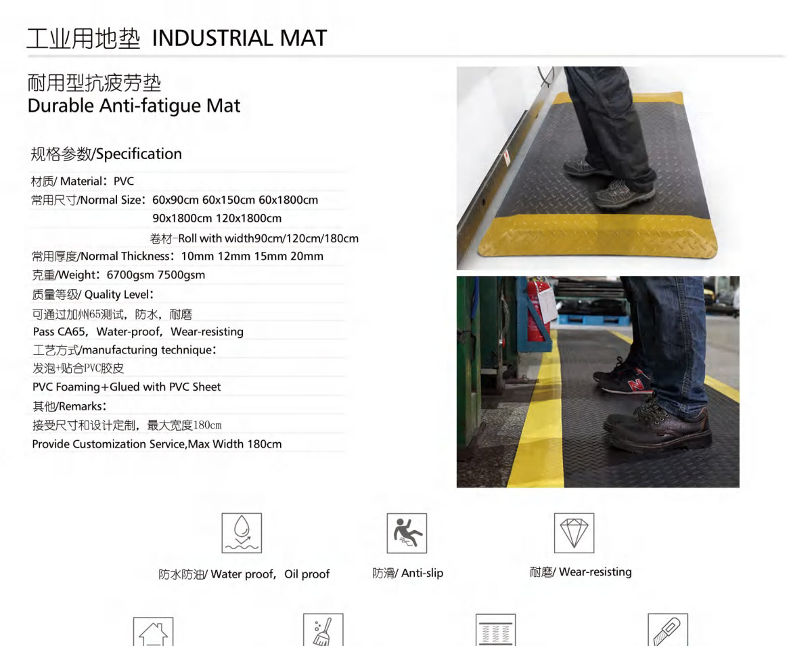This screenshot has width=812, height=646.
Task: Click the 'manufacturing technique:' label
Action: [x=124, y=350]
